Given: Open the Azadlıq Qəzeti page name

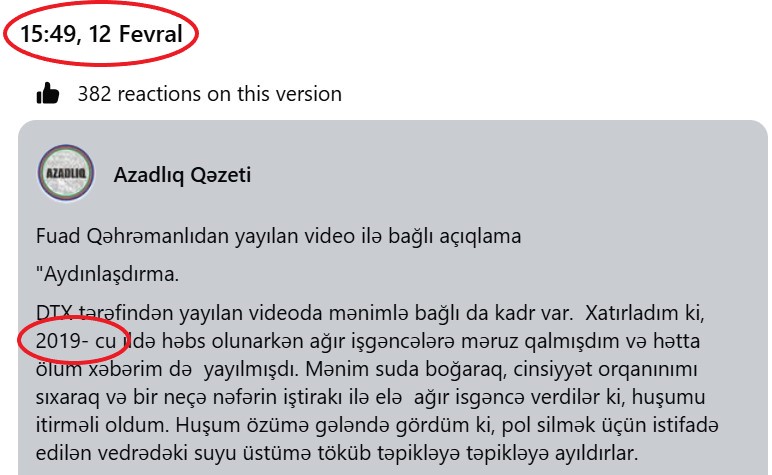Looking at the screenshot, I should (182, 175).
